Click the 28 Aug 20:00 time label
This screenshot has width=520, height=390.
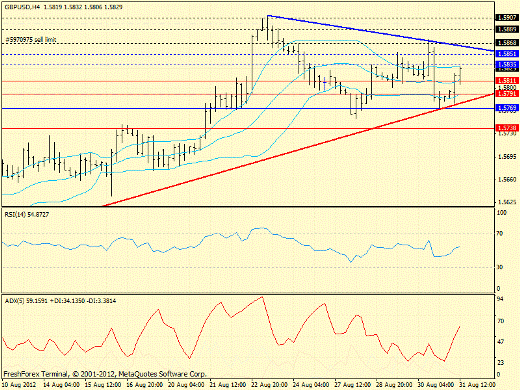click(395, 385)
